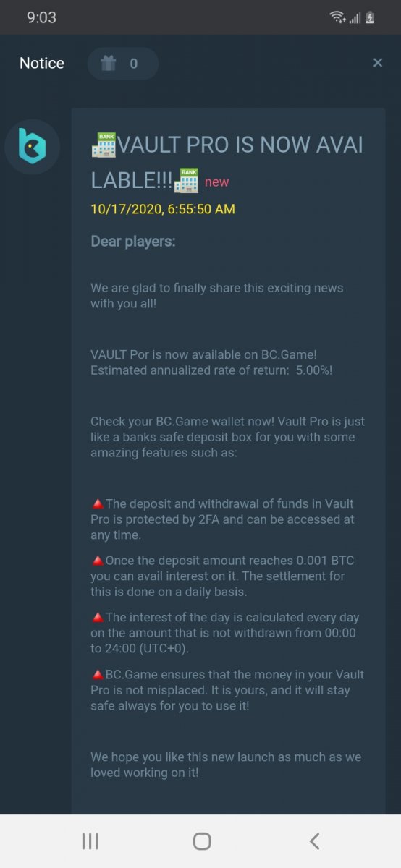Tap the Wi-Fi status icon
Image resolution: width=401 pixels, height=868 pixels.
(337, 17)
